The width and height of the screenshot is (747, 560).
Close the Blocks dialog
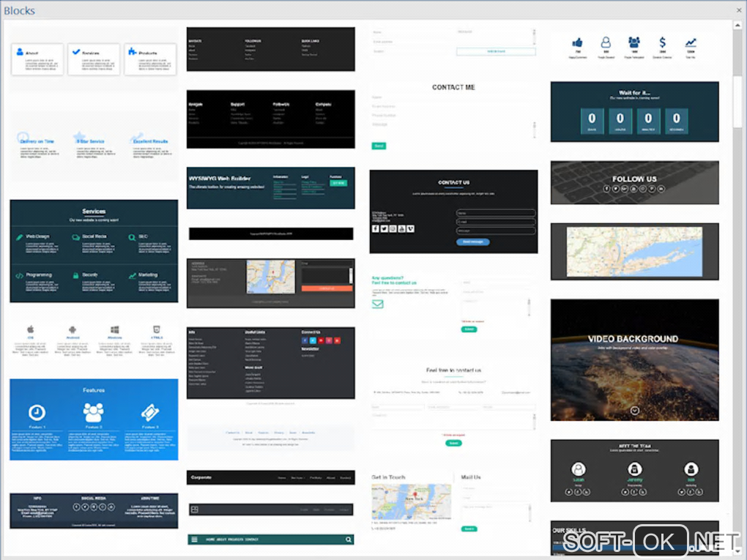[x=739, y=10]
